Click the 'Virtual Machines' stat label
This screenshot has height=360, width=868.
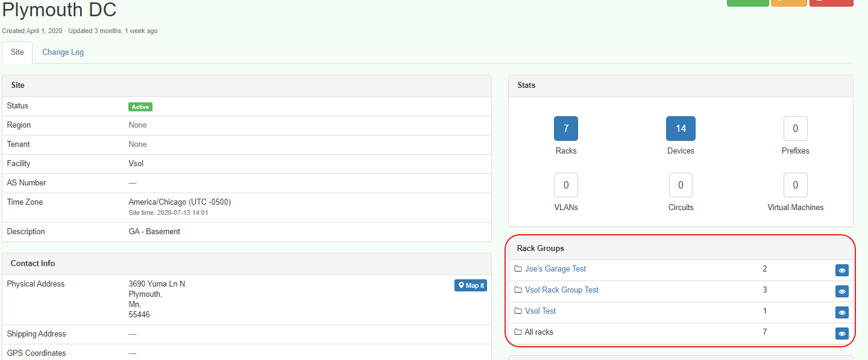(796, 208)
